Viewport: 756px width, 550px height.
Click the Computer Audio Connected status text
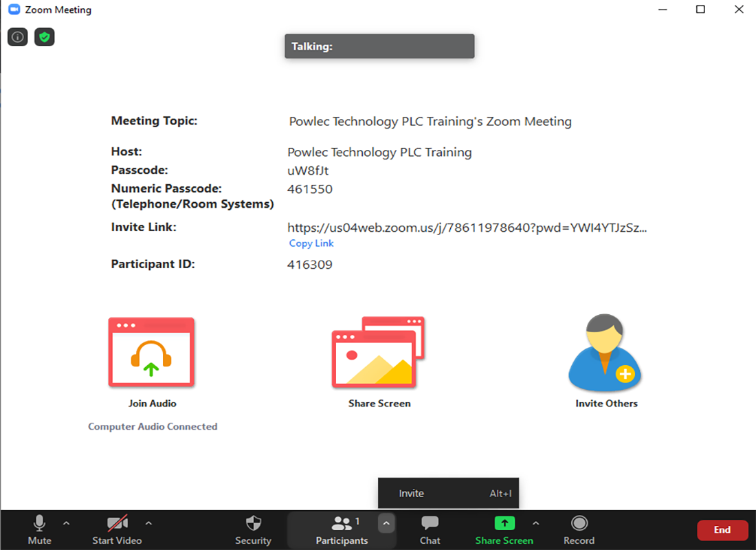[153, 426]
